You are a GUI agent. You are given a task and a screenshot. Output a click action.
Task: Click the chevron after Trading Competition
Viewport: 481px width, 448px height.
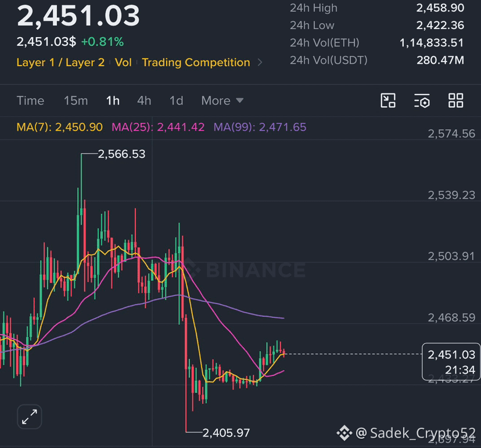(260, 63)
